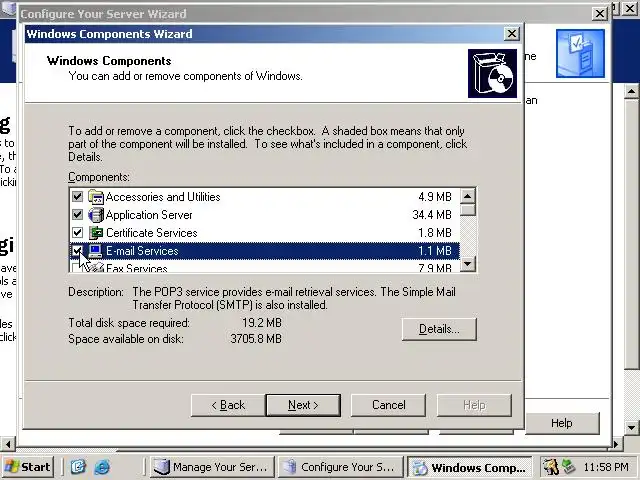Uncheck Accessories and Utilities checkbox
The width and height of the screenshot is (640, 480).
(x=77, y=197)
